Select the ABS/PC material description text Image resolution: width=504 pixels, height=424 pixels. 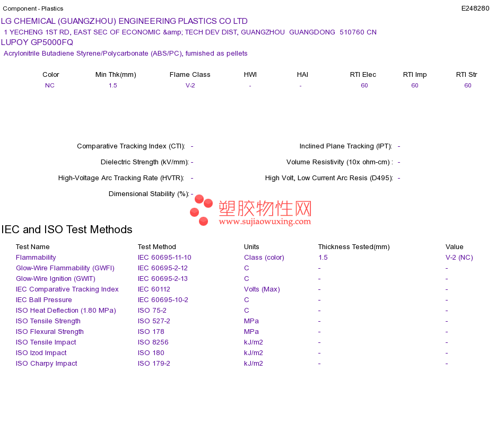[x=125, y=54]
